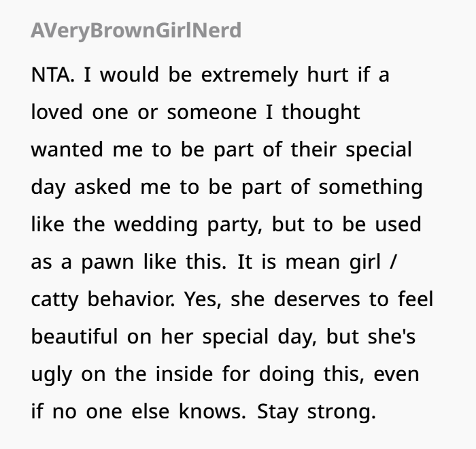Click the phrase "extremely hurt"
Viewport: 476px width, 449px height.
pyautogui.click(x=275, y=75)
